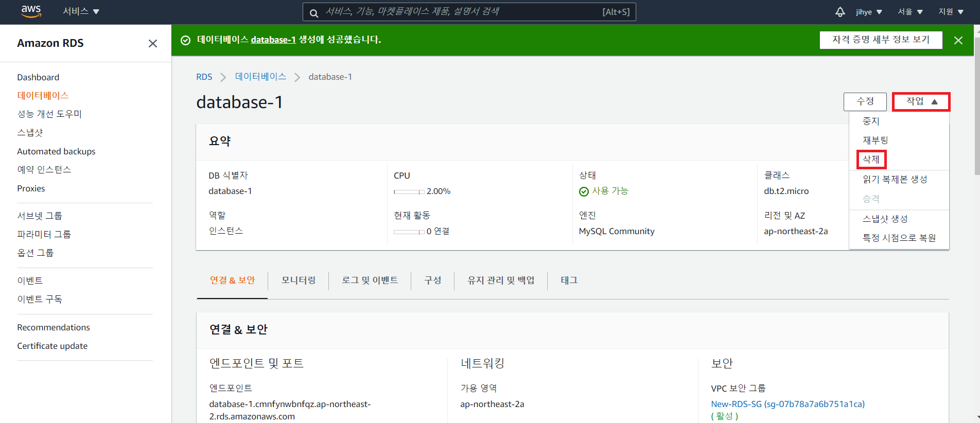This screenshot has height=423, width=980.
Task: Open 옵션 그룹 in sidebar
Action: click(35, 253)
